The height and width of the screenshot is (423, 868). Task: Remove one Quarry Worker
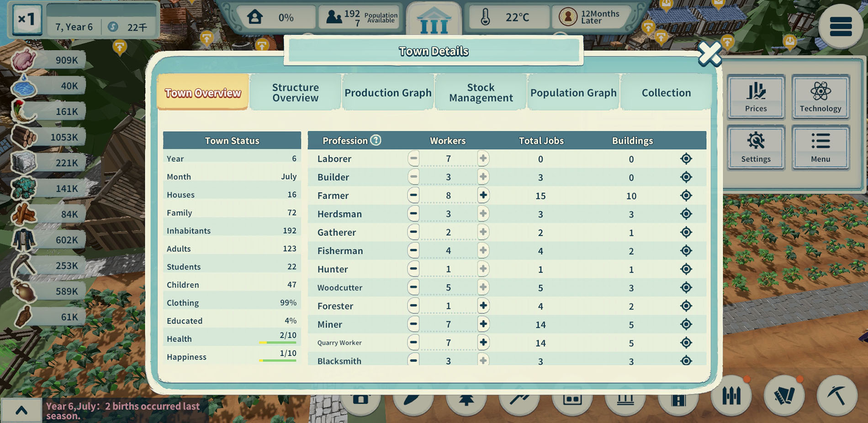pos(413,343)
